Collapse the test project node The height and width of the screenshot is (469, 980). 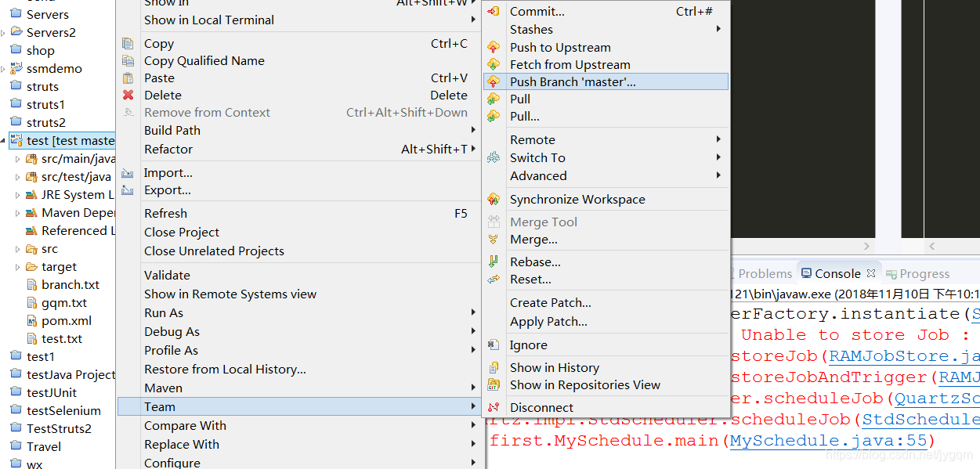coord(3,140)
